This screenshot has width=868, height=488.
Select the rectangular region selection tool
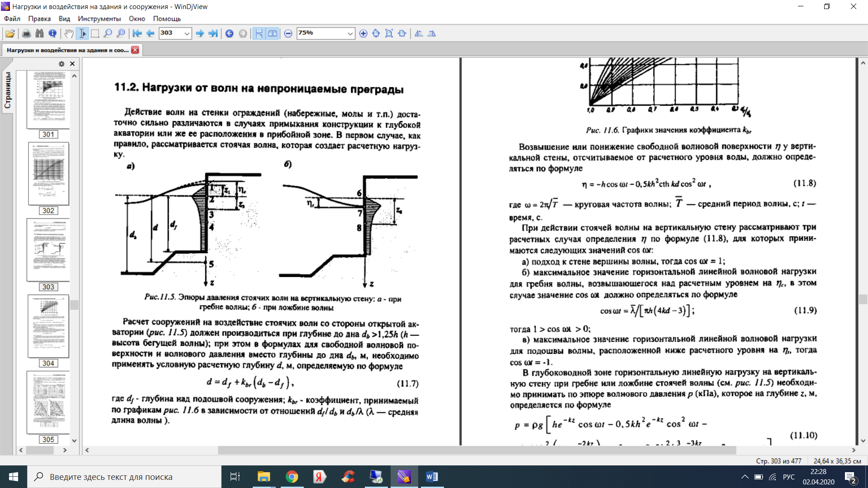[x=95, y=33]
